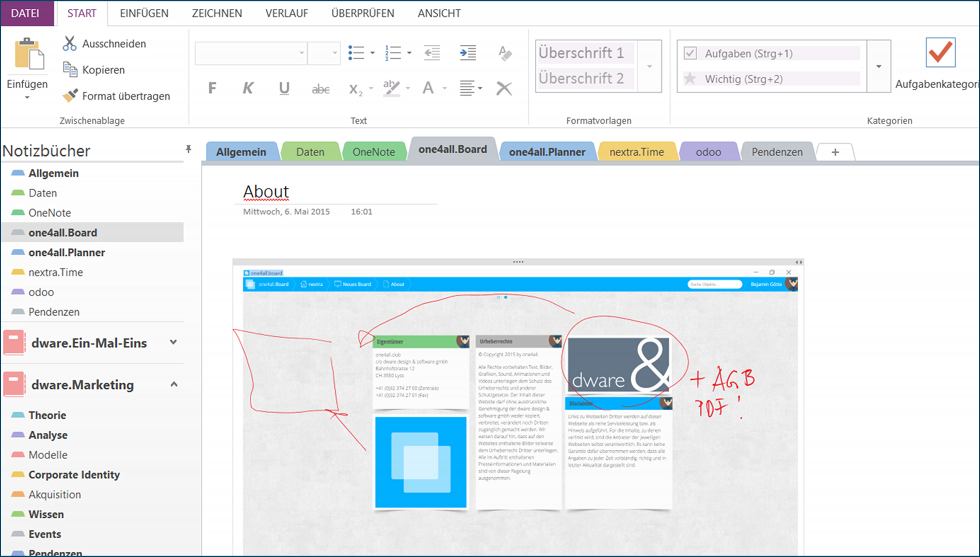Open numbering style dropdown arrow
This screenshot has height=557, width=980.
pos(409,53)
